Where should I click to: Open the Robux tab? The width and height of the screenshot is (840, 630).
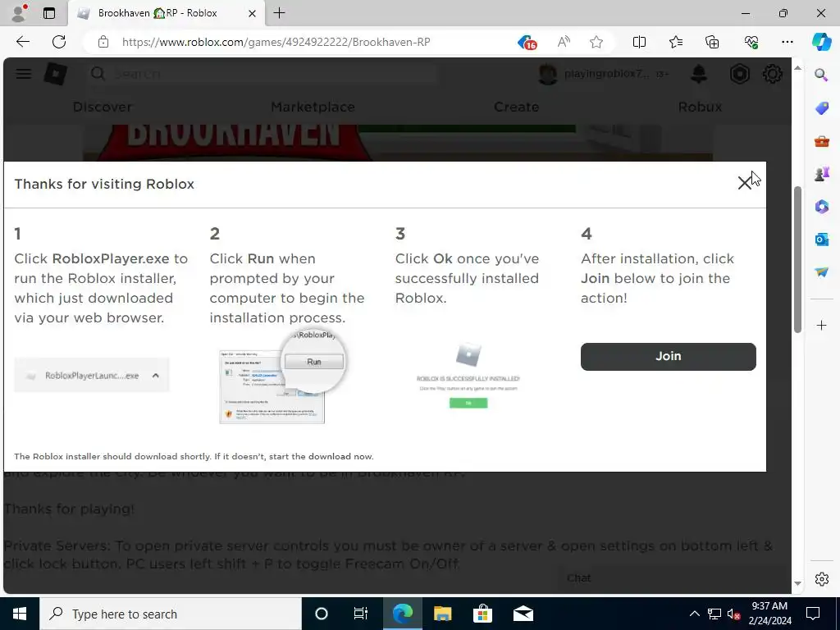click(700, 107)
